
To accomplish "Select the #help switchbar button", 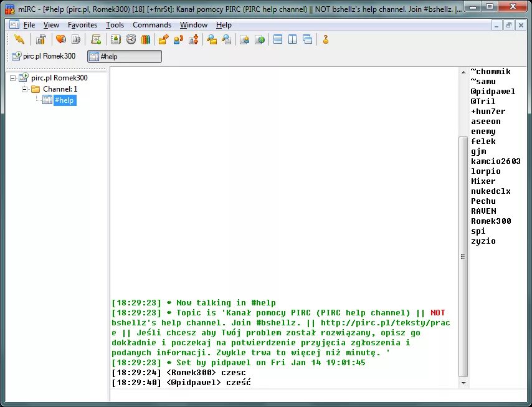I will point(125,56).
